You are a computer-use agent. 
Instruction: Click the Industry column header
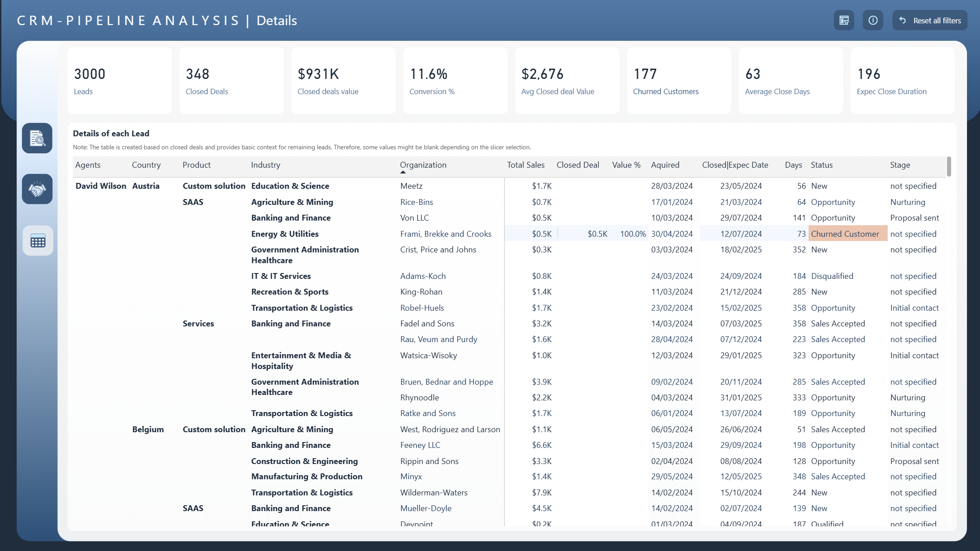point(265,165)
